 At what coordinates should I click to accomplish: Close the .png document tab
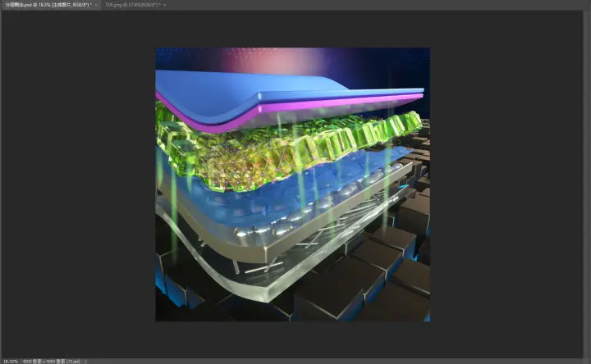tap(165, 5)
